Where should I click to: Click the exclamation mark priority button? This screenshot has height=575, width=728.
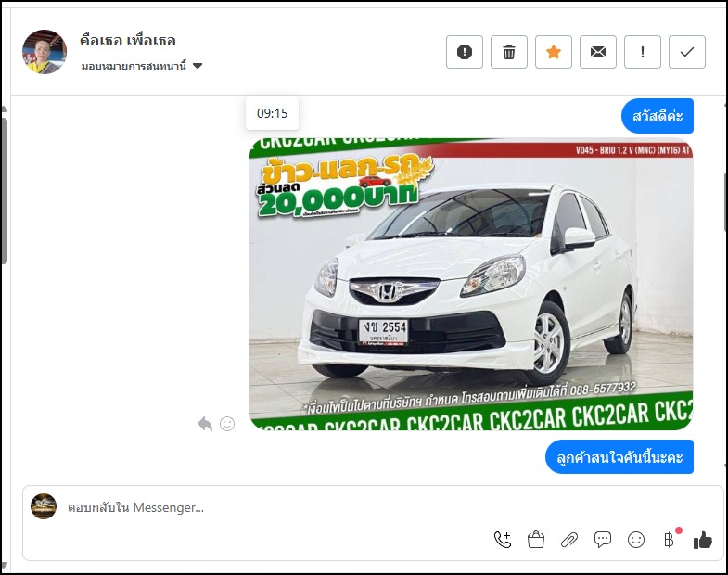pyautogui.click(x=643, y=52)
